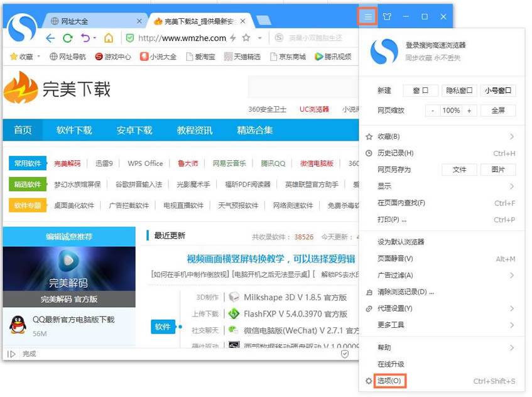Screen dimensions: 532x397
Task: Click the purple undo restore icon
Action: (x=85, y=38)
